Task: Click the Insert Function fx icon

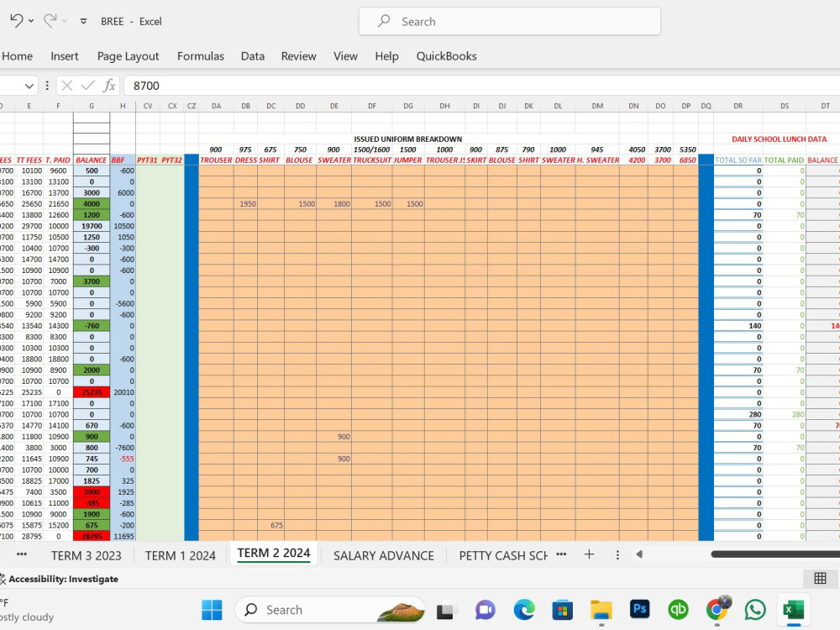Action: pyautogui.click(x=109, y=86)
